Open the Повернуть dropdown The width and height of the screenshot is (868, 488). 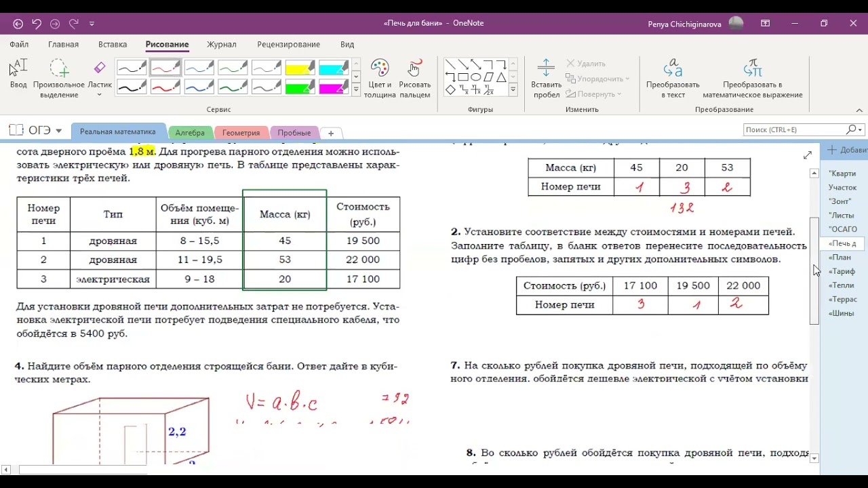(x=593, y=95)
